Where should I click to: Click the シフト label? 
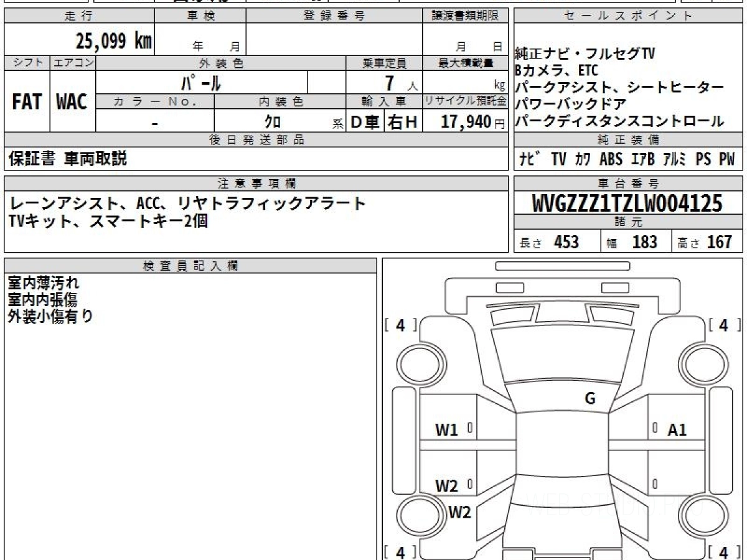[27, 63]
